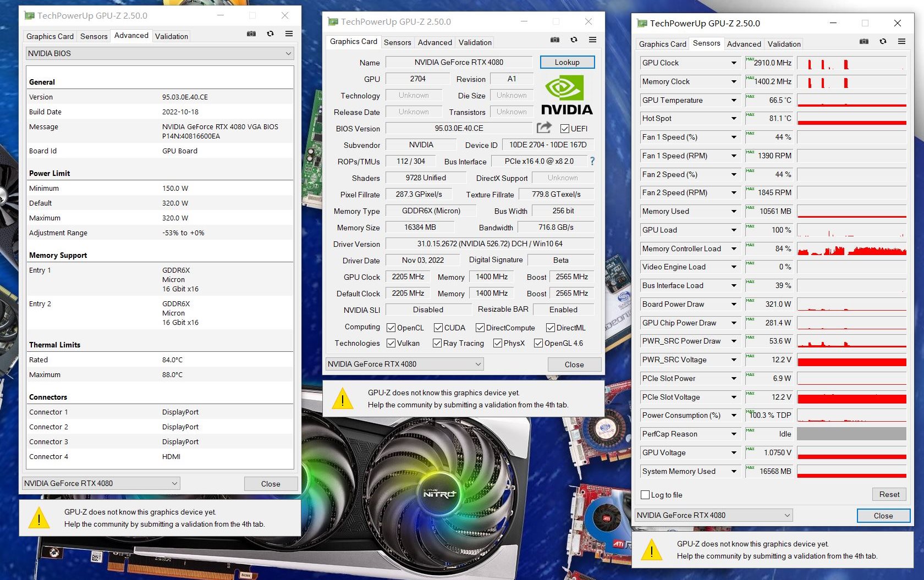The width and height of the screenshot is (924, 580).
Task: Click the Memory Controller Load graph
Action: tap(851, 249)
